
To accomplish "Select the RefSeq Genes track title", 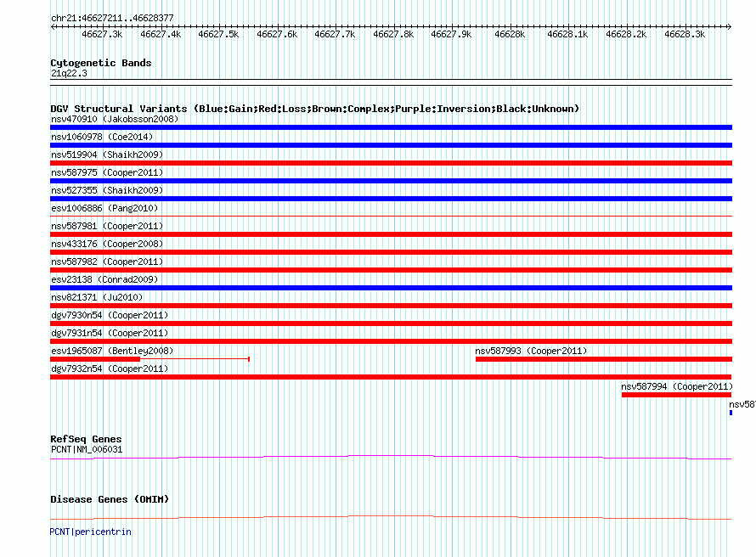I will coord(86,439).
